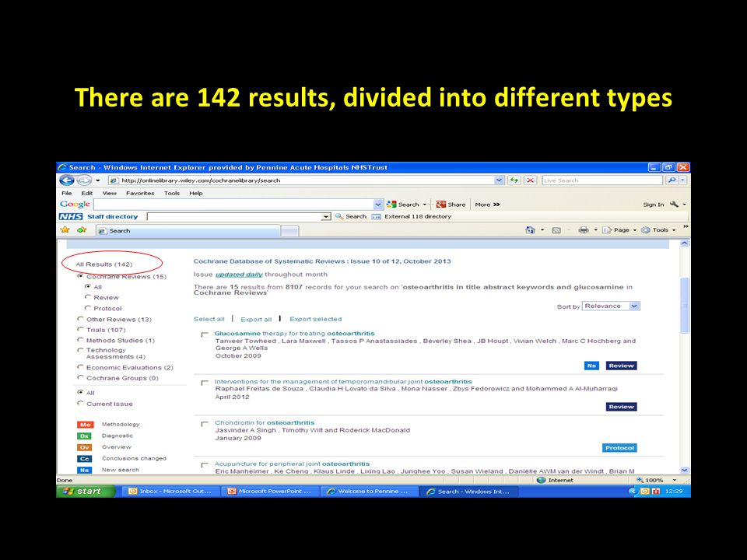This screenshot has width=747, height=560.
Task: Open Microsoft PowerPoint taskbar item
Action: pos(270,492)
